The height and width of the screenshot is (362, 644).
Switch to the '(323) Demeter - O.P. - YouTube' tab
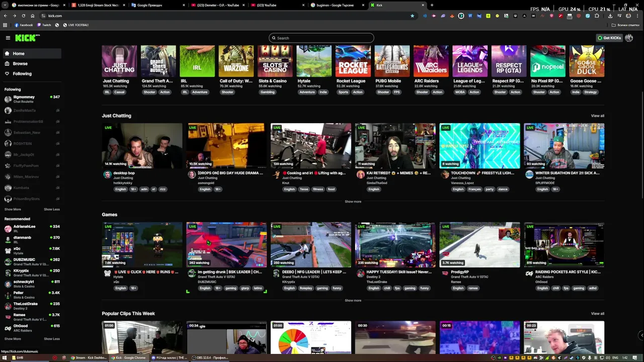click(x=218, y=5)
